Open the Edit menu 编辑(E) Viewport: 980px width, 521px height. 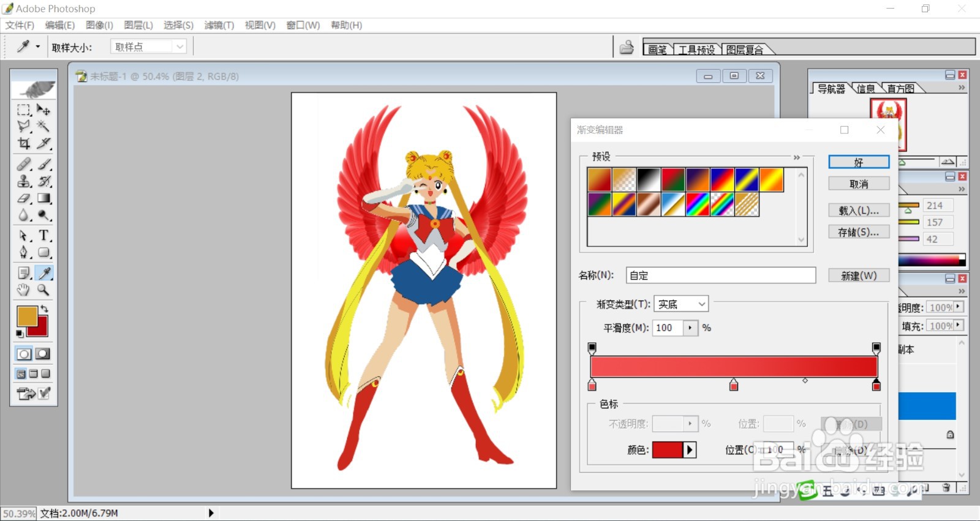pos(60,25)
